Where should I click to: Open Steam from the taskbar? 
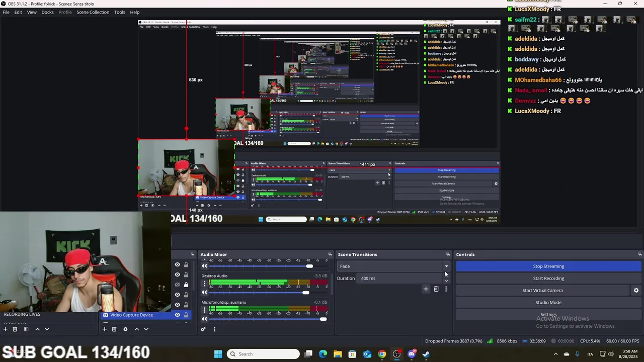coord(426,354)
